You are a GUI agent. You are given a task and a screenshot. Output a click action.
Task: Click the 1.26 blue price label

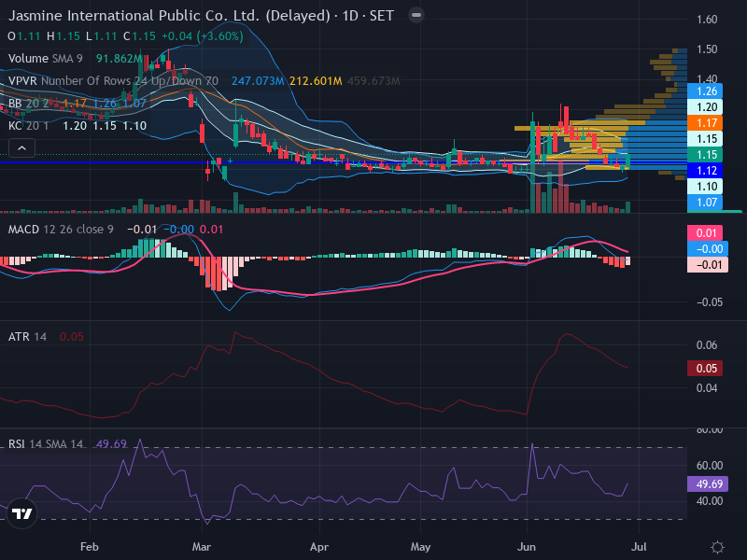point(705,91)
